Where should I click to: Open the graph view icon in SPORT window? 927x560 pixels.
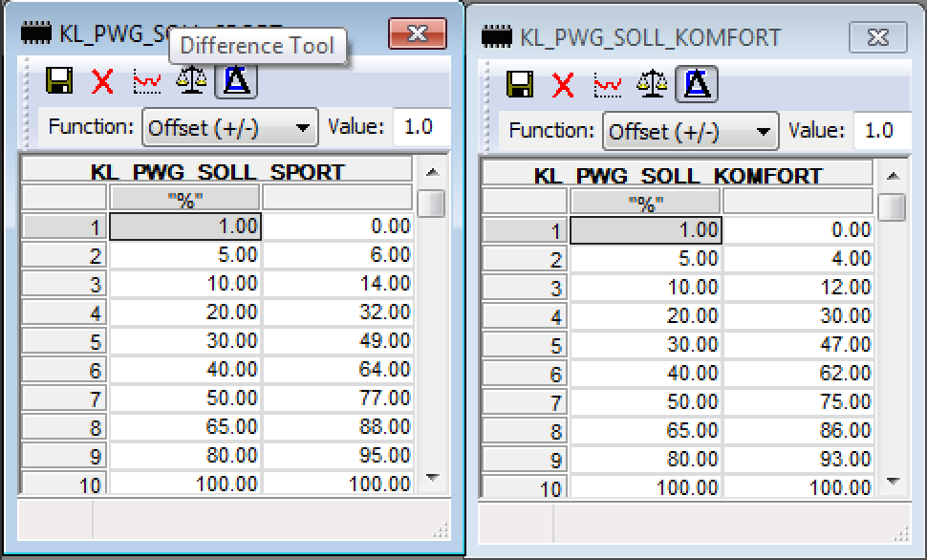click(x=146, y=82)
